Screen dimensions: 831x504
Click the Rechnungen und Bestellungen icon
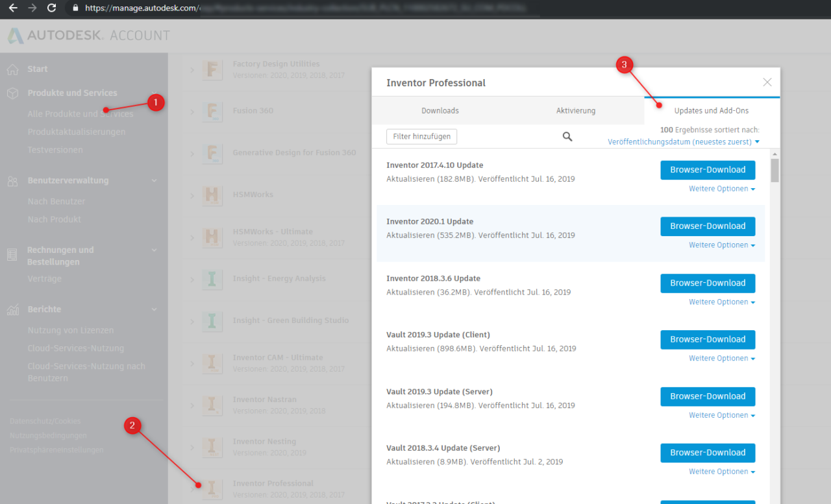point(12,255)
